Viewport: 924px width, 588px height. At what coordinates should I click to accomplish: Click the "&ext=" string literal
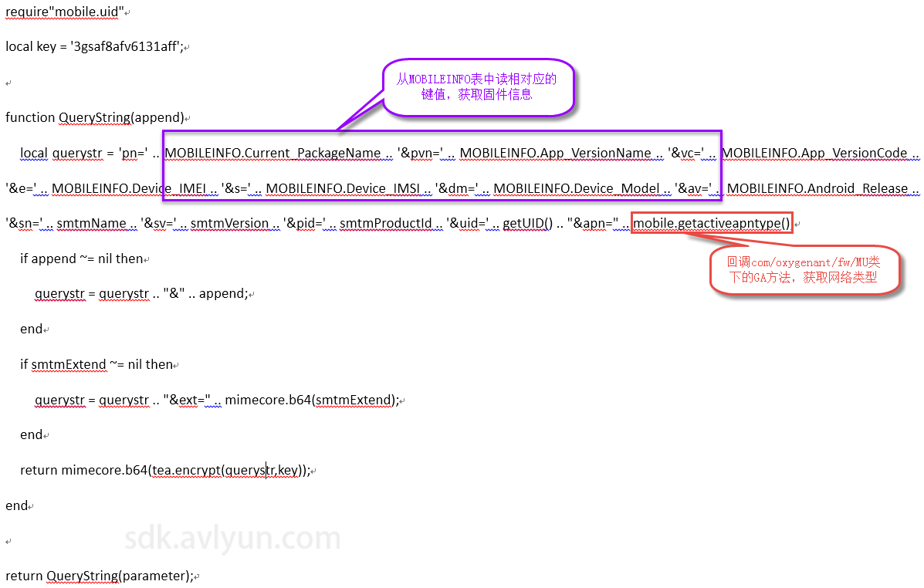[187, 400]
